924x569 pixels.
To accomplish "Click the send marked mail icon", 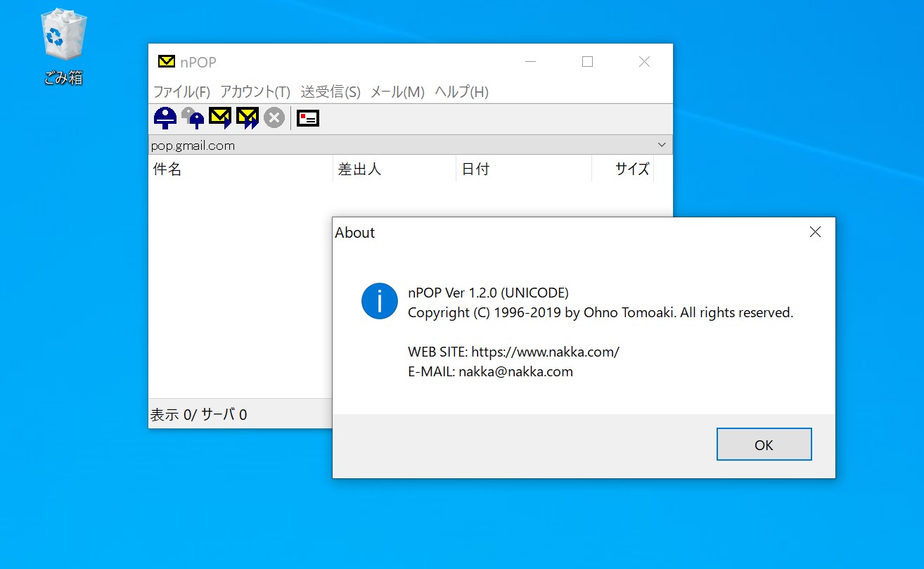I will click(247, 117).
